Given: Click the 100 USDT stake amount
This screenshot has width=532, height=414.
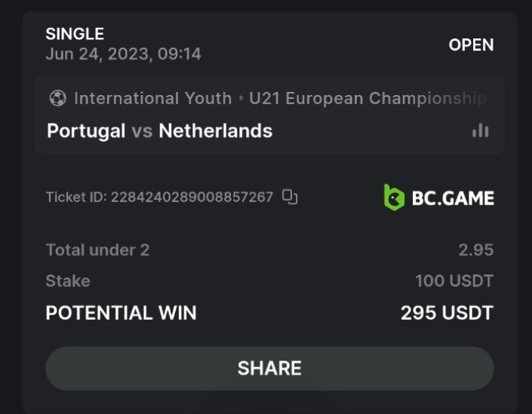Looking at the screenshot, I should tap(454, 281).
